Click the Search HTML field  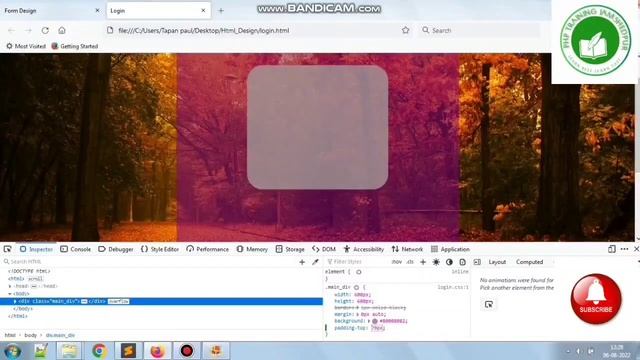pyautogui.click(x=149, y=262)
